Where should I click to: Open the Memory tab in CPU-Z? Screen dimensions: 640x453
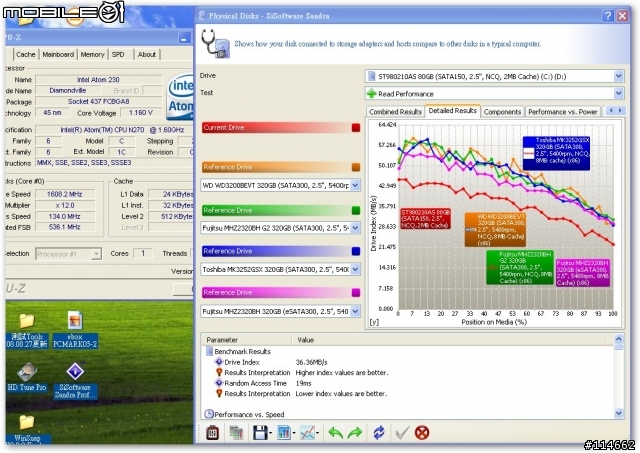92,54
